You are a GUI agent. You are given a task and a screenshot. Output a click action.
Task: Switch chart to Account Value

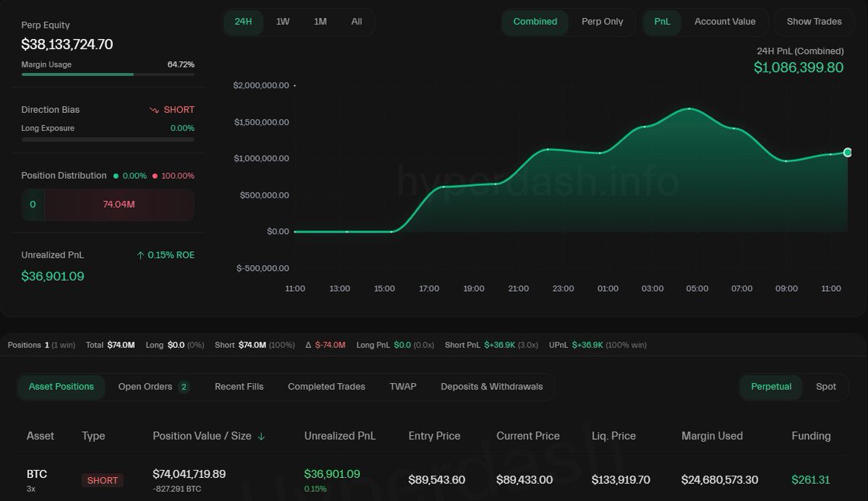click(x=725, y=22)
